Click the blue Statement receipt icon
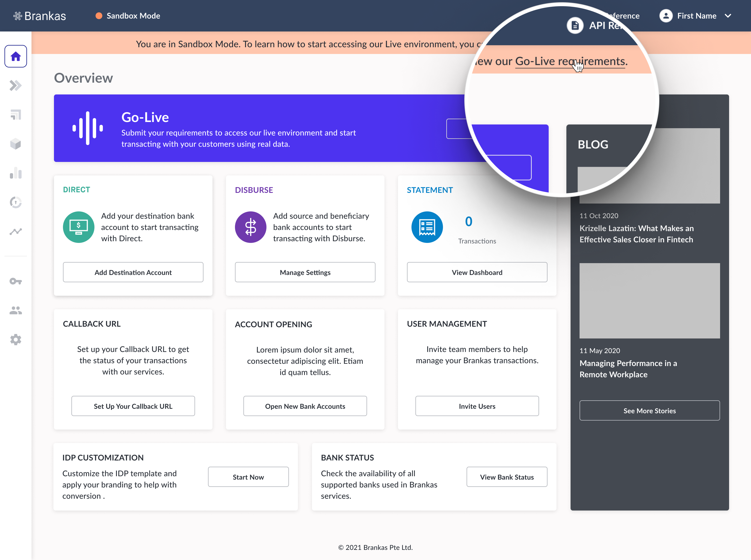 (427, 227)
